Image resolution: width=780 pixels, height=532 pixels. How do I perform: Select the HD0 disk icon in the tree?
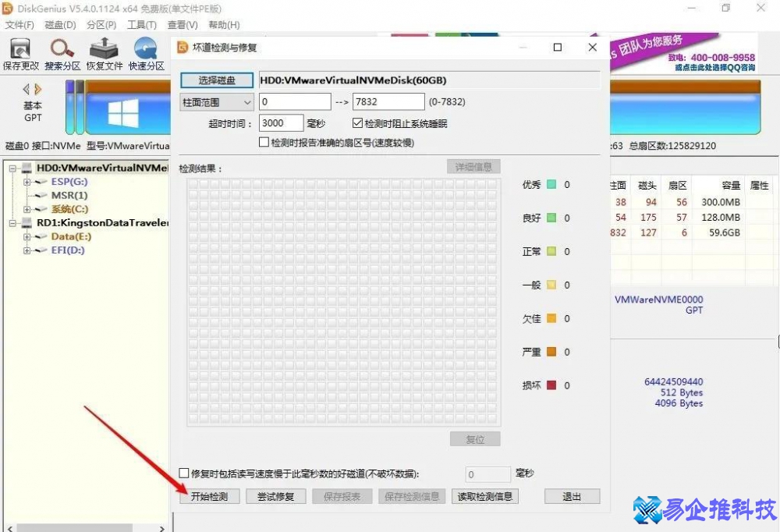pyautogui.click(x=26, y=167)
